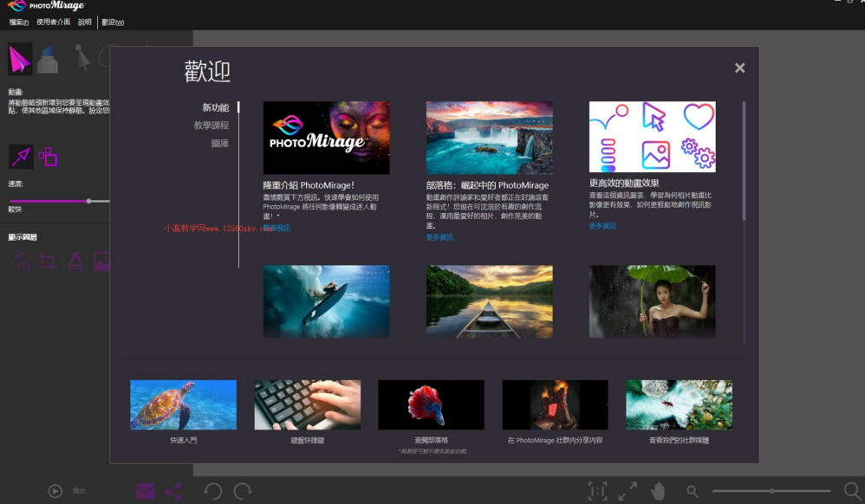This screenshot has height=504, width=865.
Task: Select the gray Mask marker tool
Action: click(48, 59)
